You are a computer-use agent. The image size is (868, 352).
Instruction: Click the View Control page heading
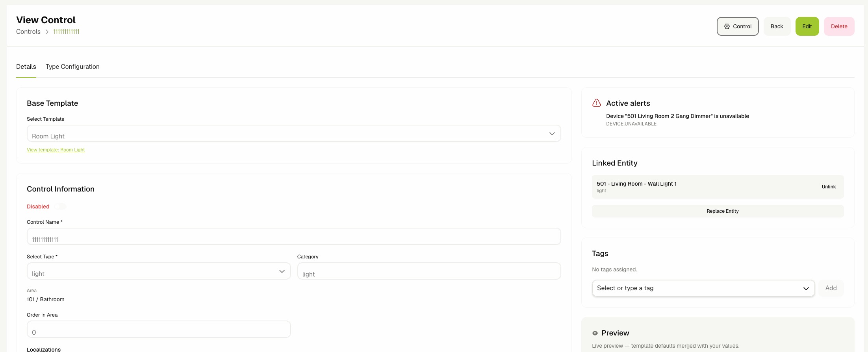click(46, 20)
